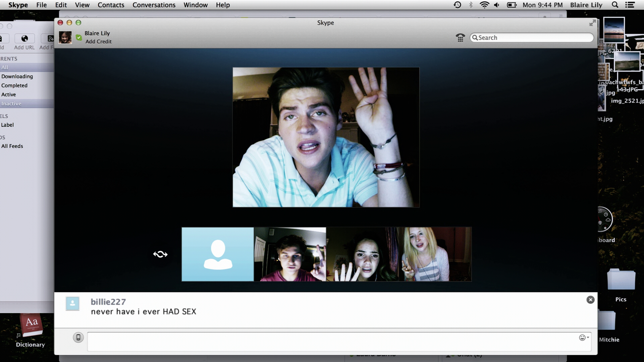Open the emoticon picker dropdown
The image size is (644, 362).
[584, 338]
